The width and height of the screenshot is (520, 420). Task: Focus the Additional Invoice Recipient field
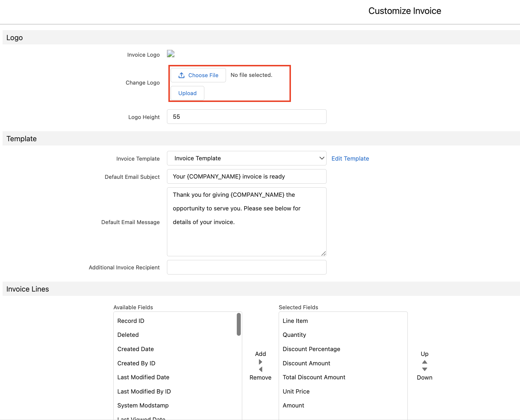click(246, 267)
